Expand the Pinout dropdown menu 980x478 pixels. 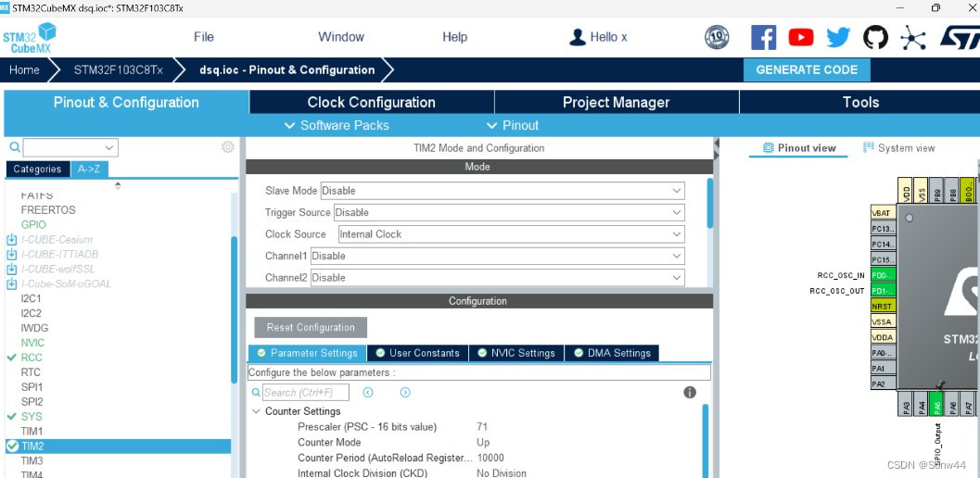click(x=512, y=126)
